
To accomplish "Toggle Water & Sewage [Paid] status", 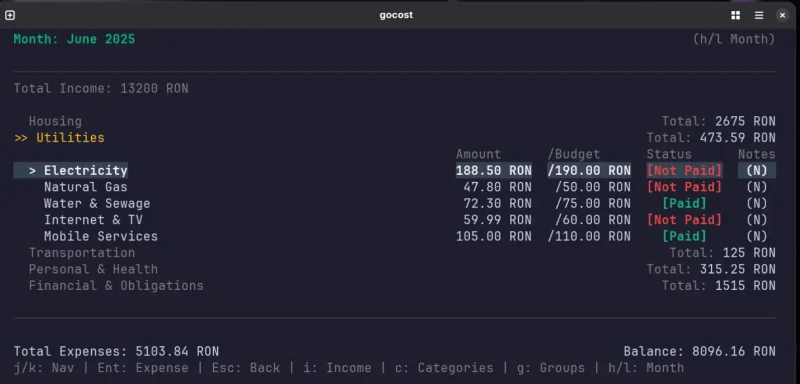I will [x=685, y=203].
